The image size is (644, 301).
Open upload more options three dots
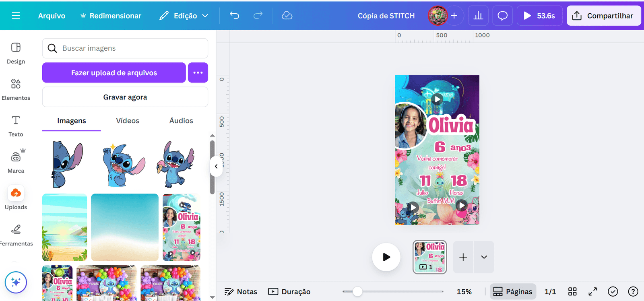[198, 73]
